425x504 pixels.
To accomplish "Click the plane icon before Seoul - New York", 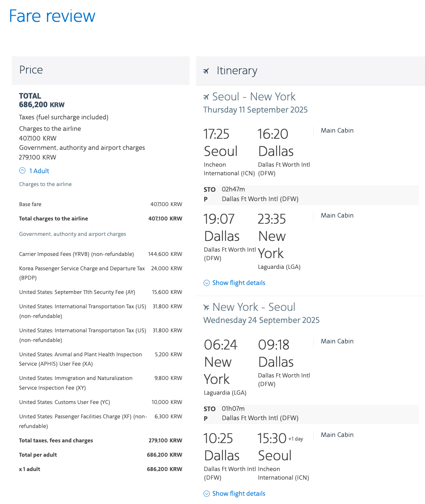I will 206,97.
